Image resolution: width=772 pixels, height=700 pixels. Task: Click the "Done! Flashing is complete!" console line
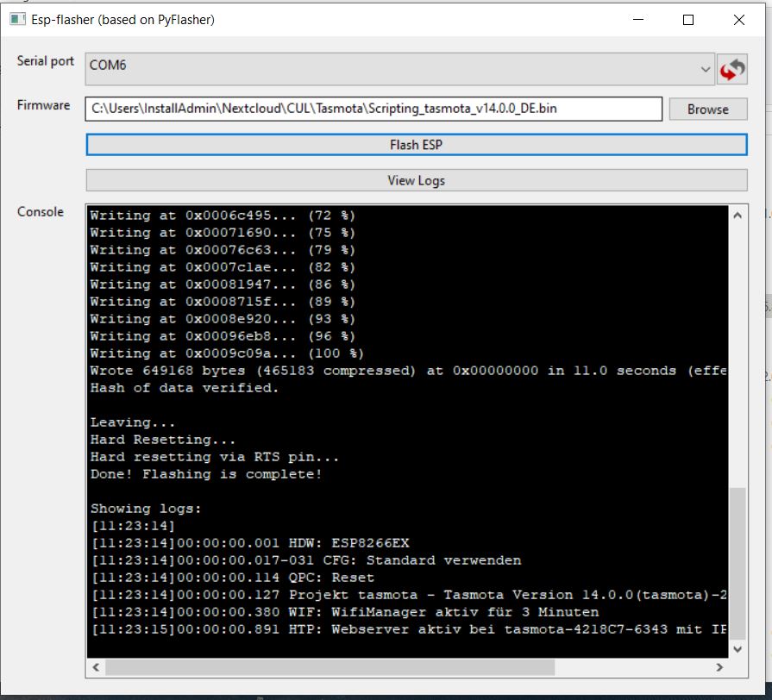[x=206, y=474]
